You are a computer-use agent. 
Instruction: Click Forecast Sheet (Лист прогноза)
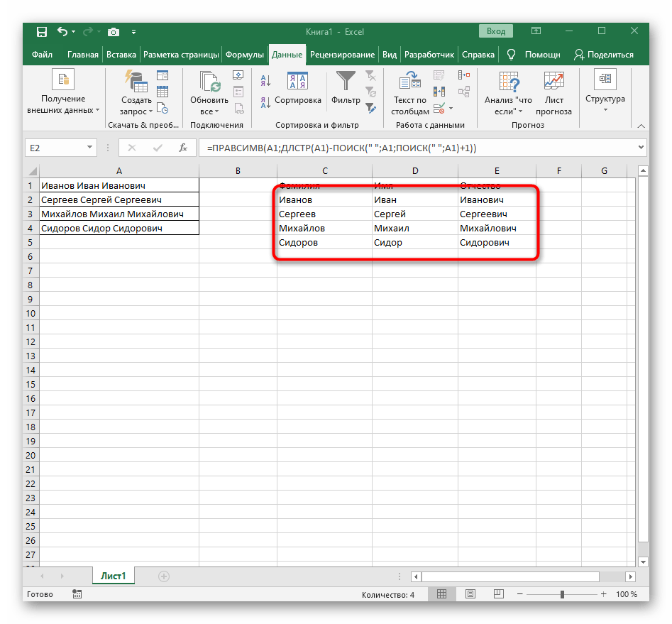pyautogui.click(x=553, y=93)
